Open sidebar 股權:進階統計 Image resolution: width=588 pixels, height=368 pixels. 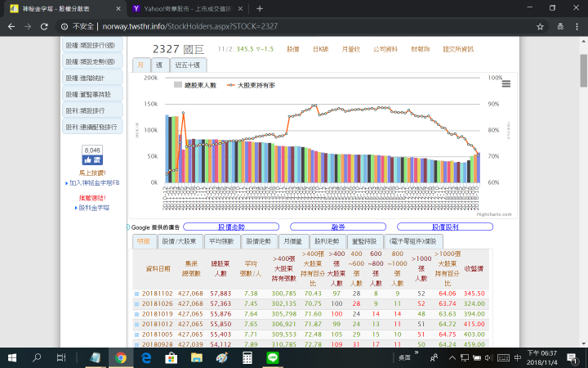tap(91, 79)
